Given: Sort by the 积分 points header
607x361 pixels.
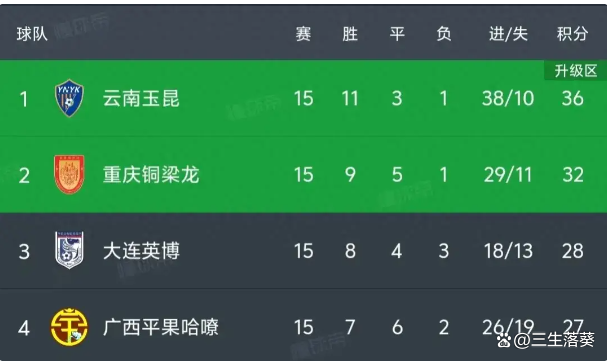Looking at the screenshot, I should click(x=573, y=34).
